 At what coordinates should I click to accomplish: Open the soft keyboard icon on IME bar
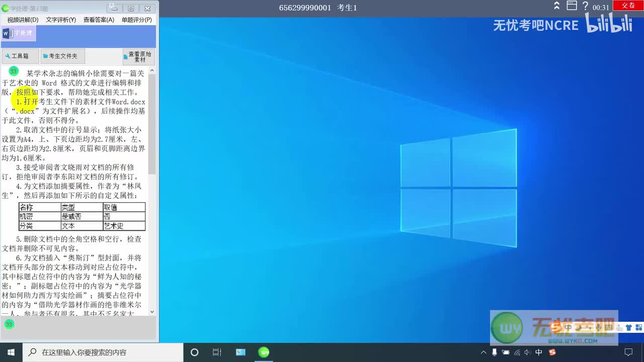(608, 328)
